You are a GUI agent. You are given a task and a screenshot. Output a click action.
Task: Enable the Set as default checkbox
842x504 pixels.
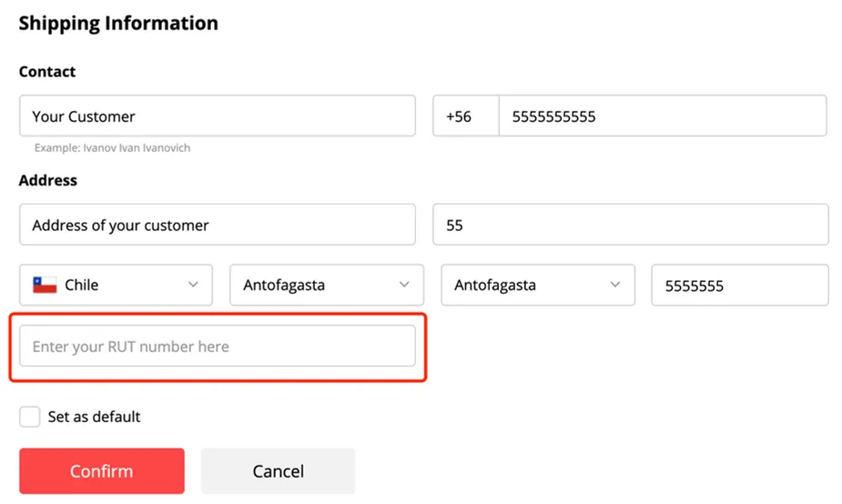(29, 417)
